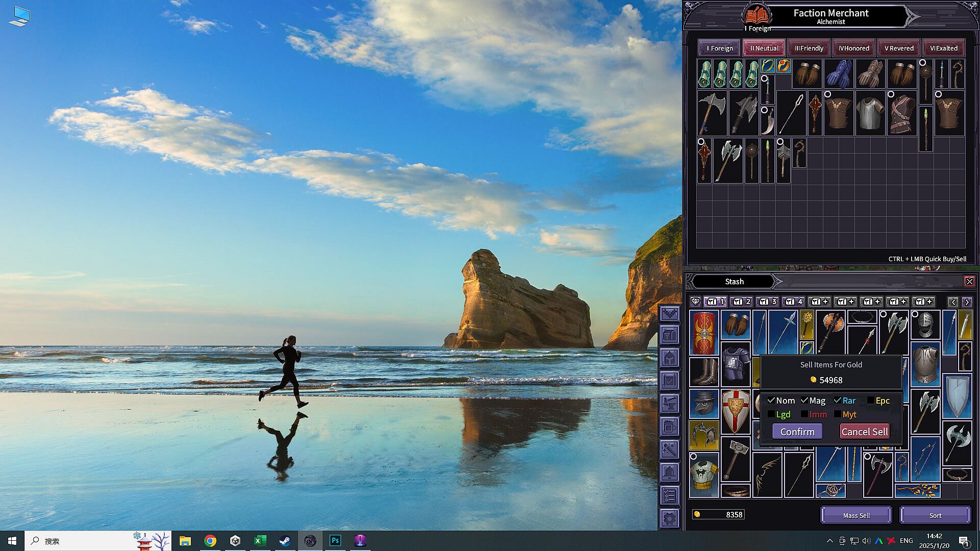Select the crusader cross shield in stash

[x=736, y=411]
